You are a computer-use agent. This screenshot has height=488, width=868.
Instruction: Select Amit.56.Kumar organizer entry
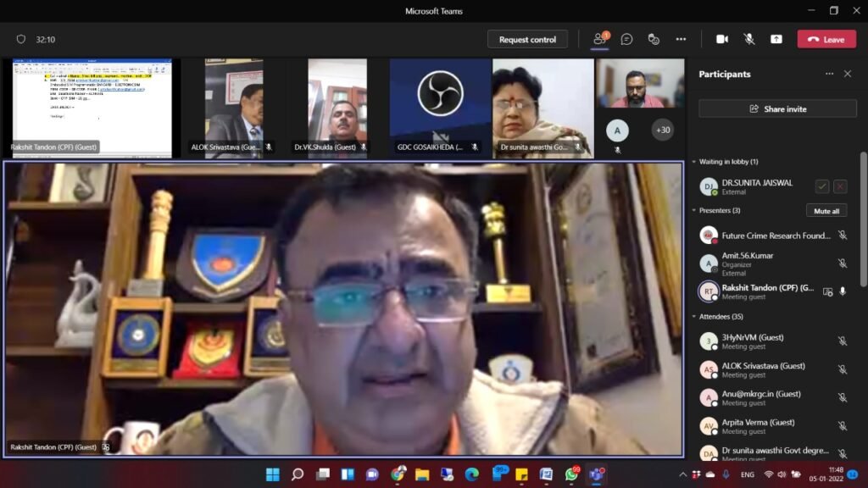774,264
